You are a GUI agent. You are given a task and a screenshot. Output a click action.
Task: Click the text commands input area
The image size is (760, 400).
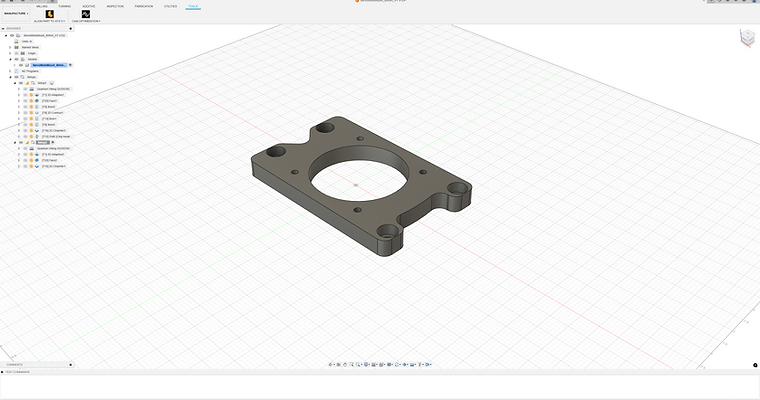coord(380,386)
